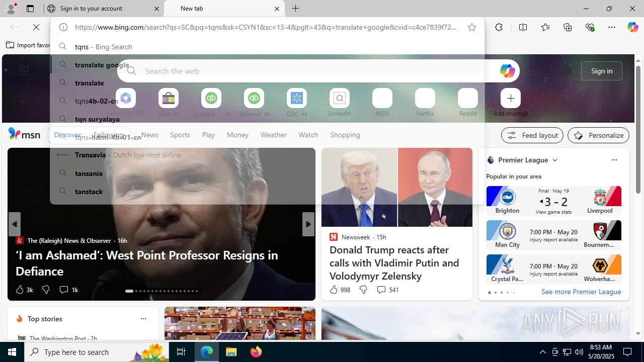Open Walmart Ad shortcut tile

tap(254, 103)
